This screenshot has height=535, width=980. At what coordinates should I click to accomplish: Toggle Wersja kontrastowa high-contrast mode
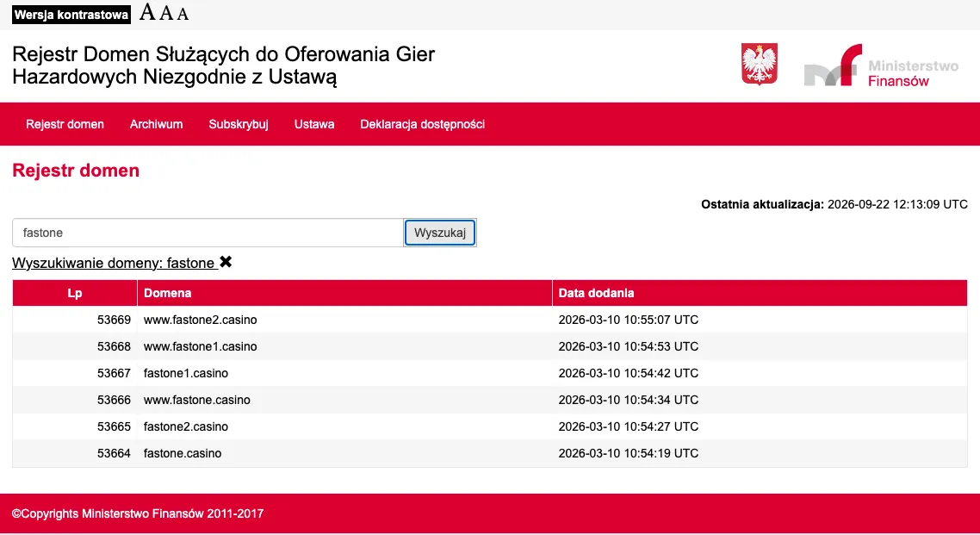tap(71, 15)
